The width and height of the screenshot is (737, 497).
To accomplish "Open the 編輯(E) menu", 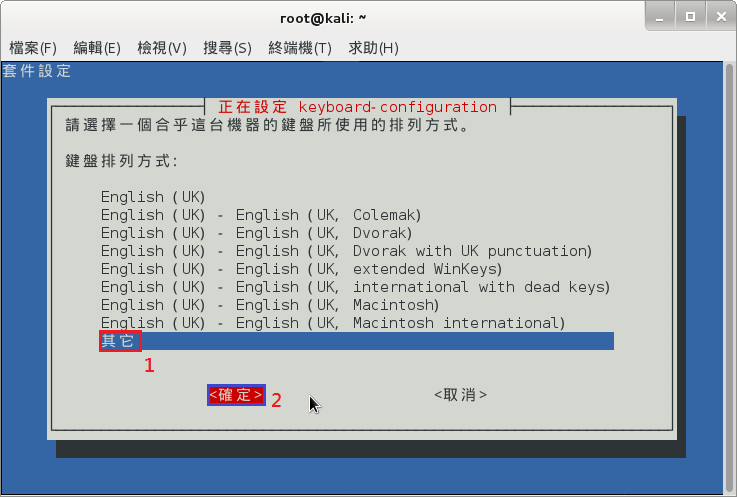I will 97,48.
